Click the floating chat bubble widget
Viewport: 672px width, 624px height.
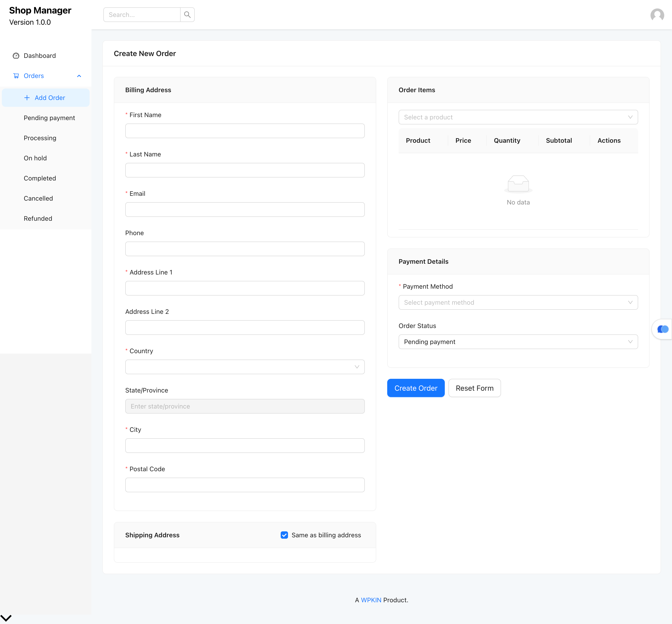click(x=663, y=329)
